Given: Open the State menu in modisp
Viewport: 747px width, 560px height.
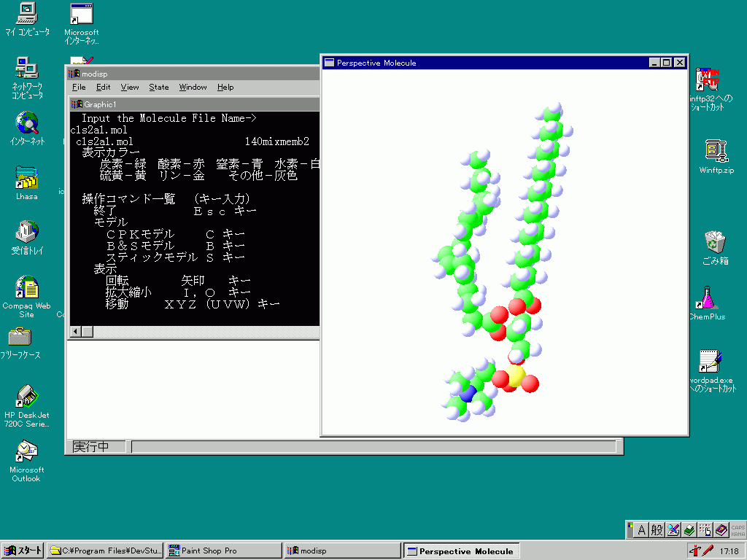Looking at the screenshot, I should click(x=158, y=87).
